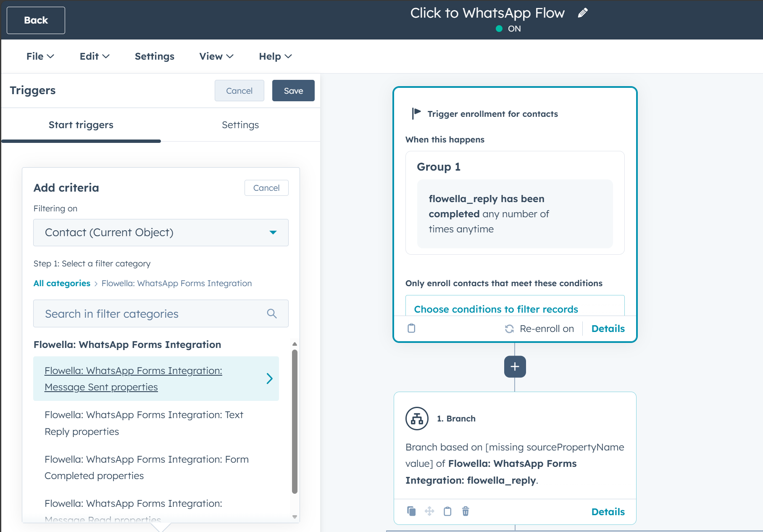Delete the Branch using the trash icon

465,511
